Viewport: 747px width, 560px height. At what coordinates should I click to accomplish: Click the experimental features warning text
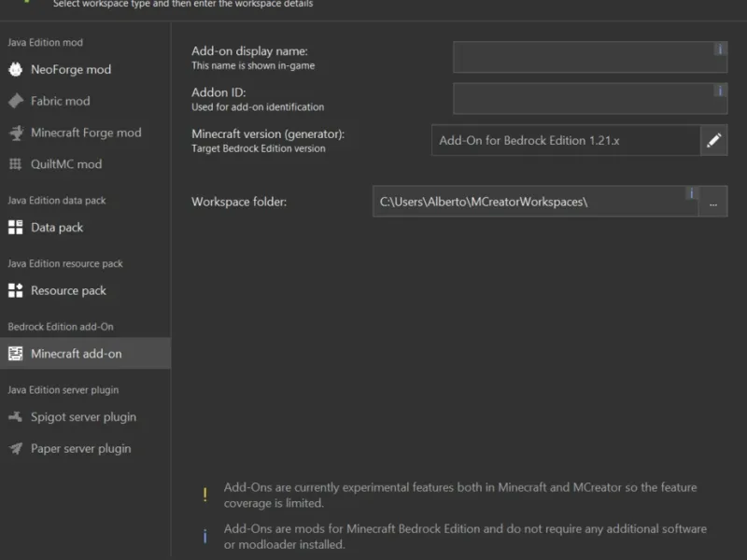(x=460, y=495)
